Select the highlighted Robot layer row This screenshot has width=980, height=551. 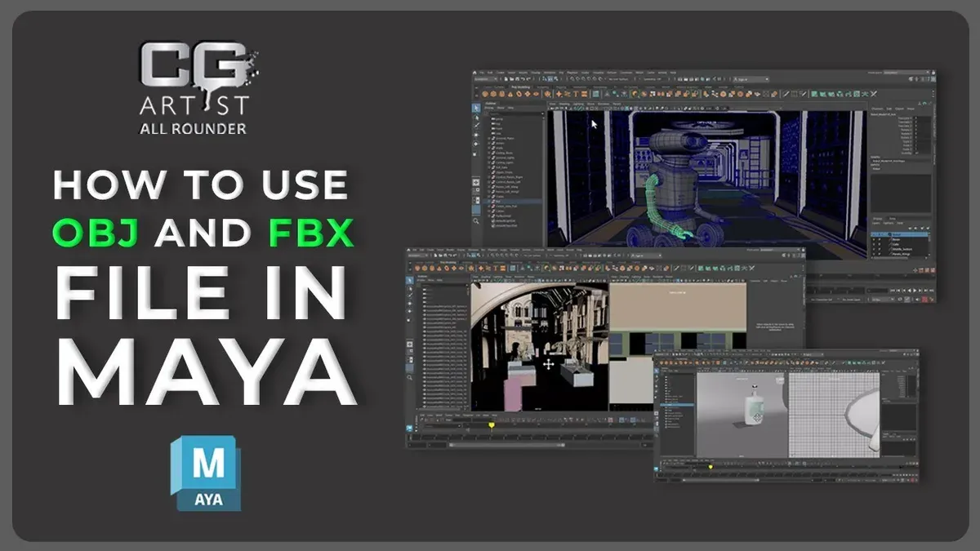tap(899, 234)
